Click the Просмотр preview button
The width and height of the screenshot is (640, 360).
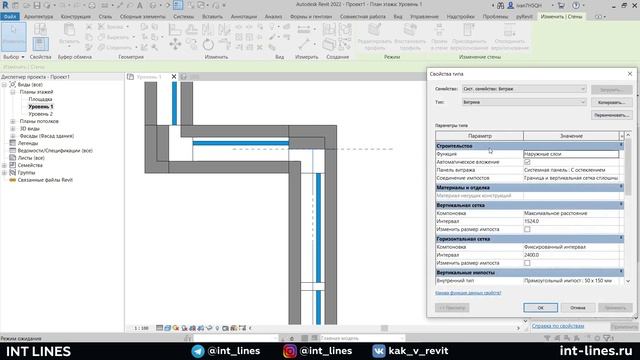pos(452,308)
